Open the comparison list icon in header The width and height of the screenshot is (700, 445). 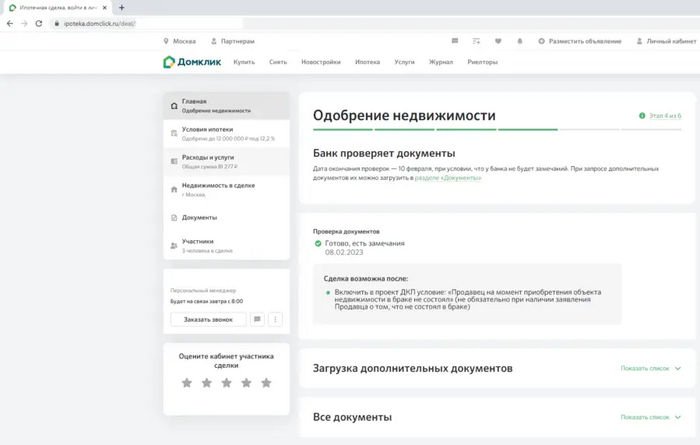point(476,41)
